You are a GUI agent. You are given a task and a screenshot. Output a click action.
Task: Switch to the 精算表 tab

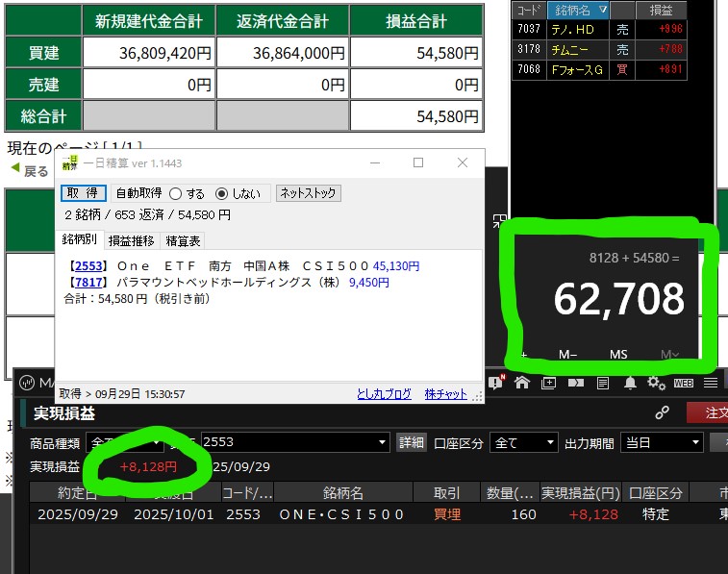[x=183, y=240]
